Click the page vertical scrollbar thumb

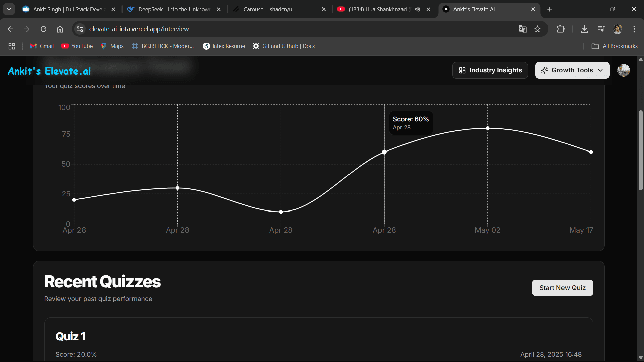641,150
